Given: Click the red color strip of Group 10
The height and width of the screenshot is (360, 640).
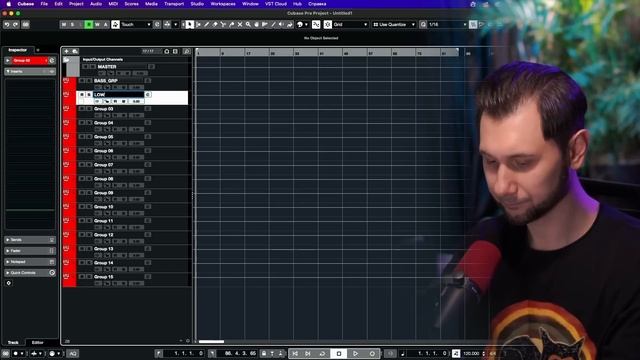Looking at the screenshot, I should point(69,210).
